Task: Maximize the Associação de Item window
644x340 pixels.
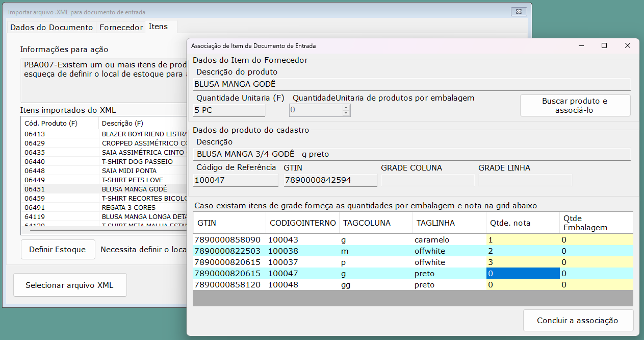Action: [604, 45]
